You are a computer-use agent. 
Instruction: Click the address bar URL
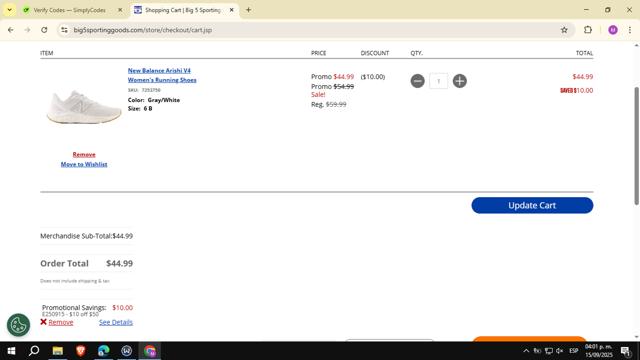142,30
